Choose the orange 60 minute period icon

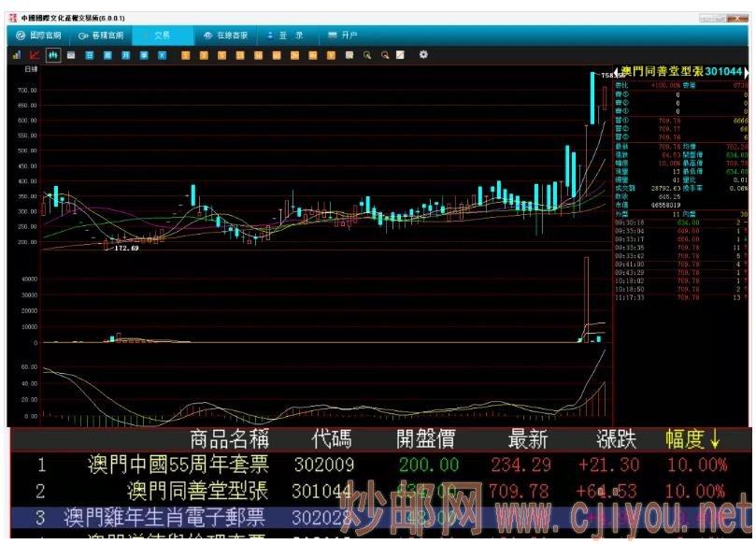pos(277,55)
